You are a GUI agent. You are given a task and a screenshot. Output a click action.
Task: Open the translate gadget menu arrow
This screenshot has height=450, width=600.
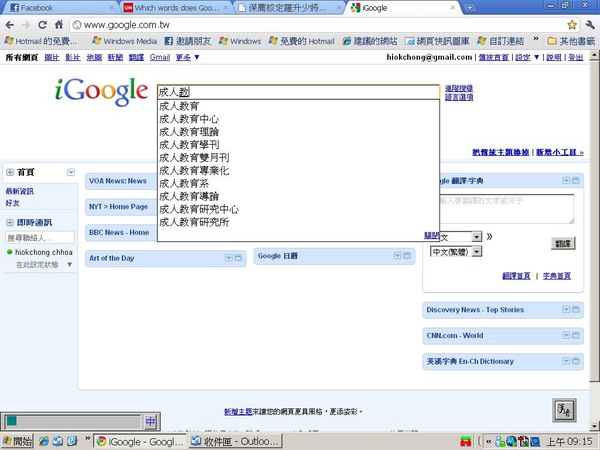566,181
